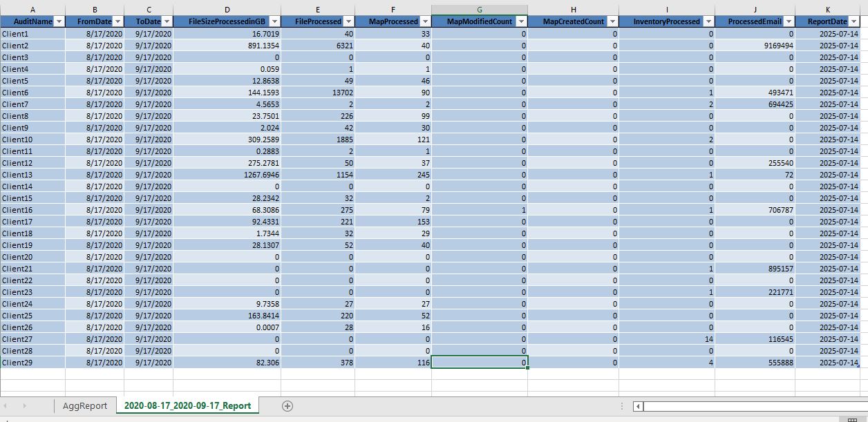The image size is (868, 422).
Task: Select the FileProcessed value 6321
Action: 318,46
